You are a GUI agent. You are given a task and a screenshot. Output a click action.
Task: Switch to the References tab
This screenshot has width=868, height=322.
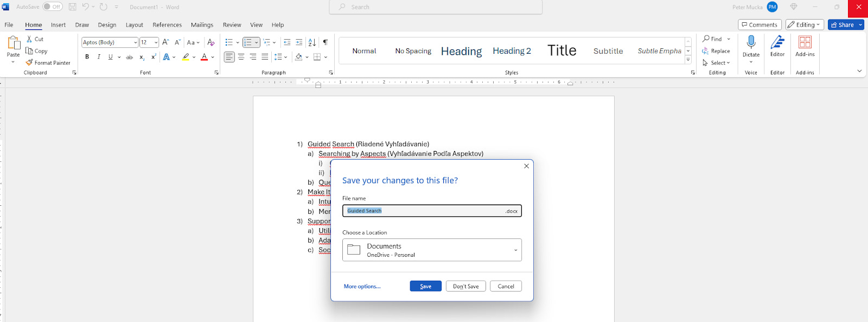coord(167,25)
